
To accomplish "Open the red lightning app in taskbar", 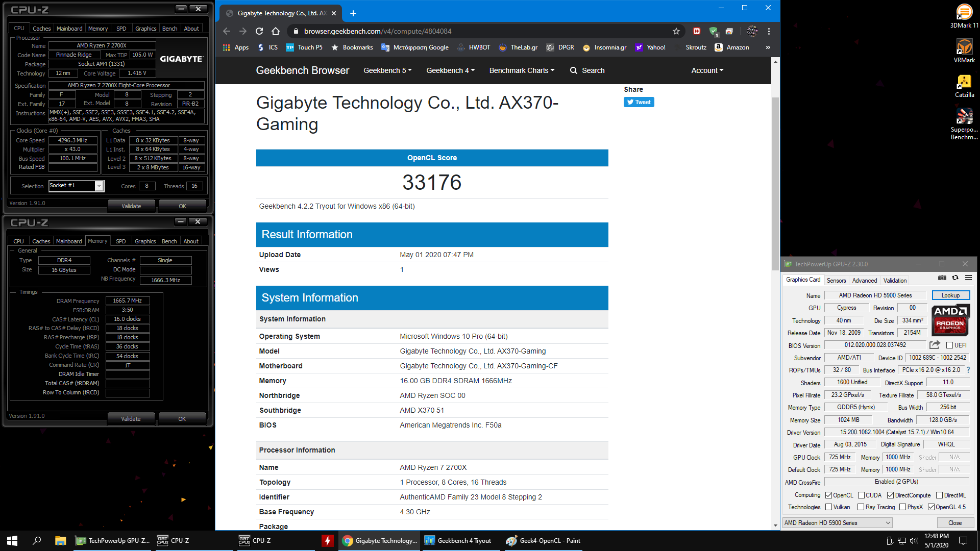I will coord(328,541).
